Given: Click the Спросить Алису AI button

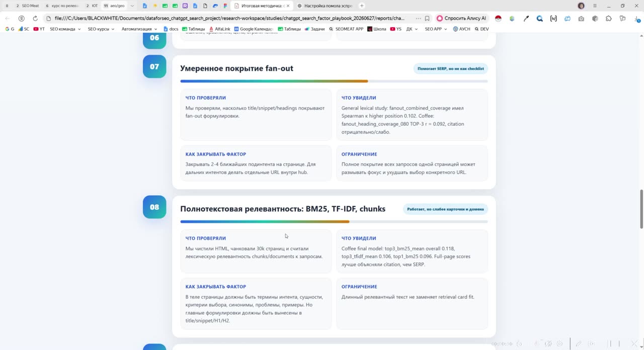Looking at the screenshot, I should tap(461, 18).
